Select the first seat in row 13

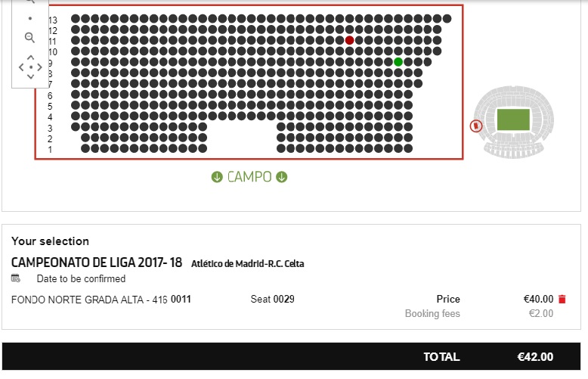[76, 19]
